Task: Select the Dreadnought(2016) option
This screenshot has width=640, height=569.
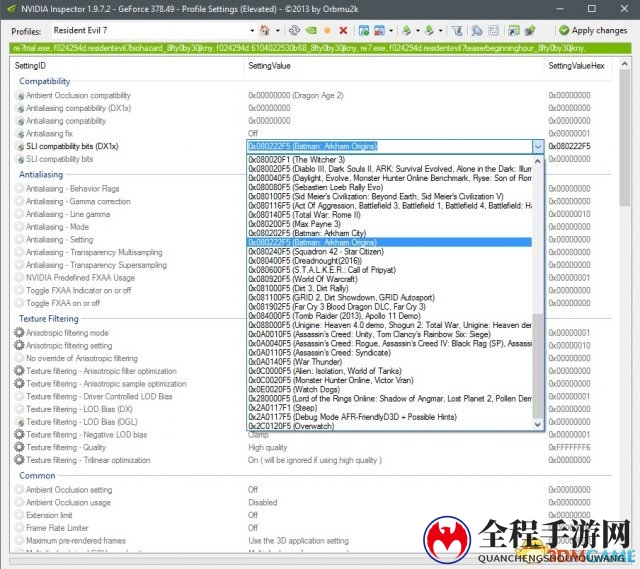Action: point(389,261)
